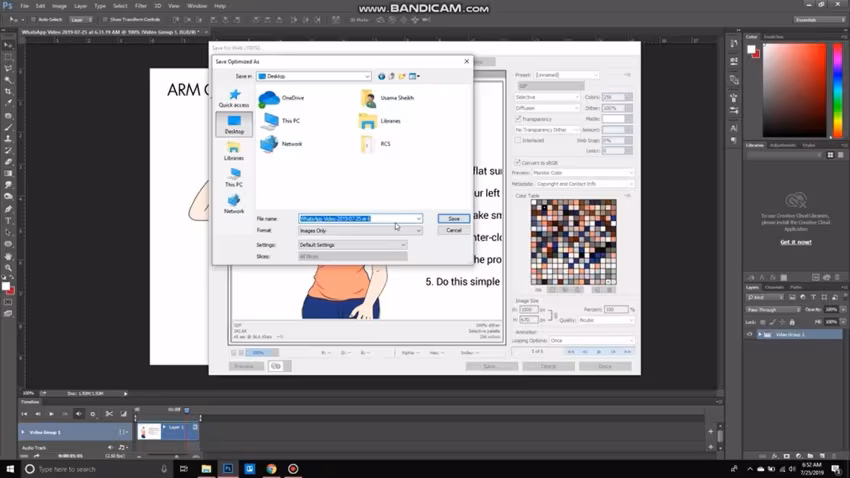
Task: Switch to the Adjustments tab
Action: pos(783,145)
